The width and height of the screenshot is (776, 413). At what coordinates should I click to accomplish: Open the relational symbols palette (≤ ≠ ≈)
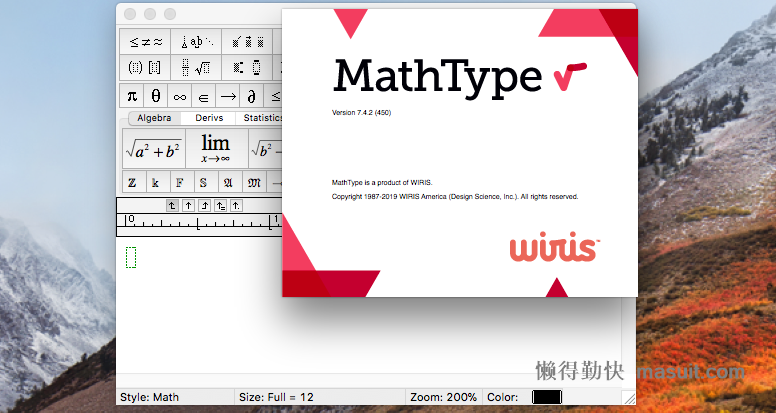pyautogui.click(x=146, y=42)
